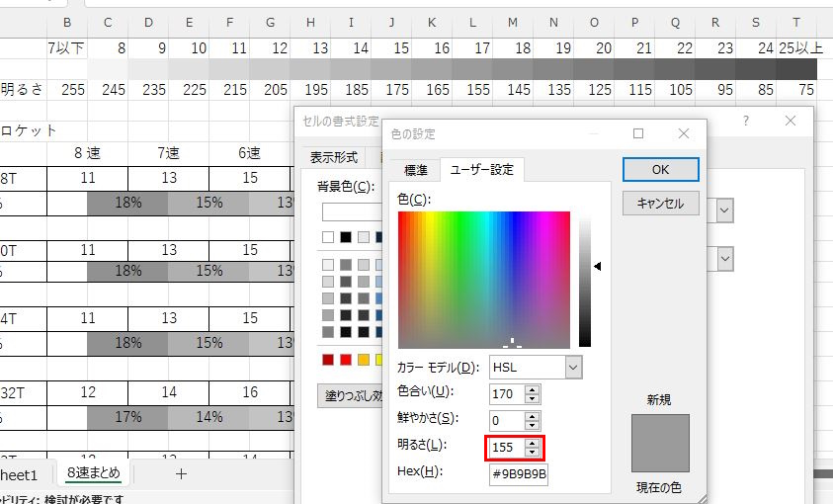Click the help question mark in format dialog
833x504 pixels.
[746, 120]
